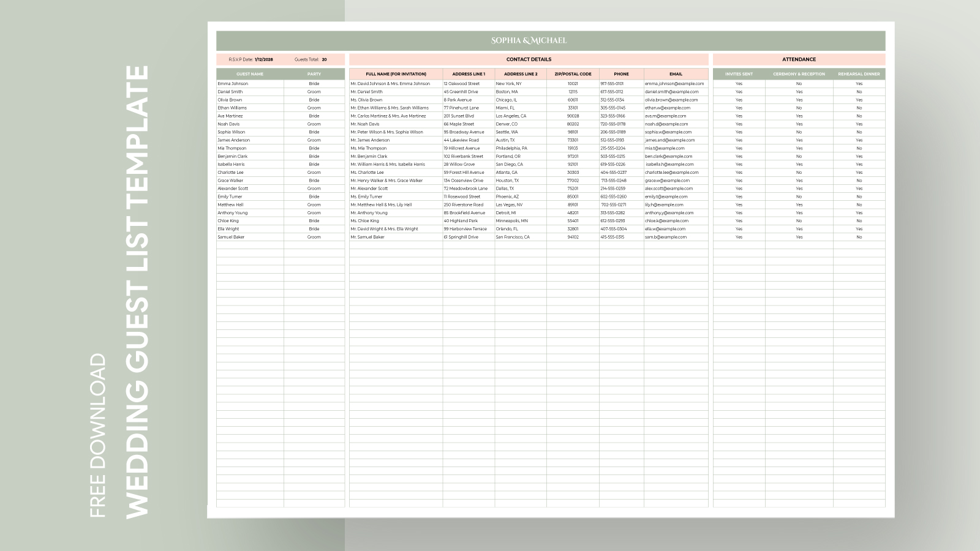Select the 12 Oakwood Street address cell
This screenshot has height=551, width=980.
point(462,84)
